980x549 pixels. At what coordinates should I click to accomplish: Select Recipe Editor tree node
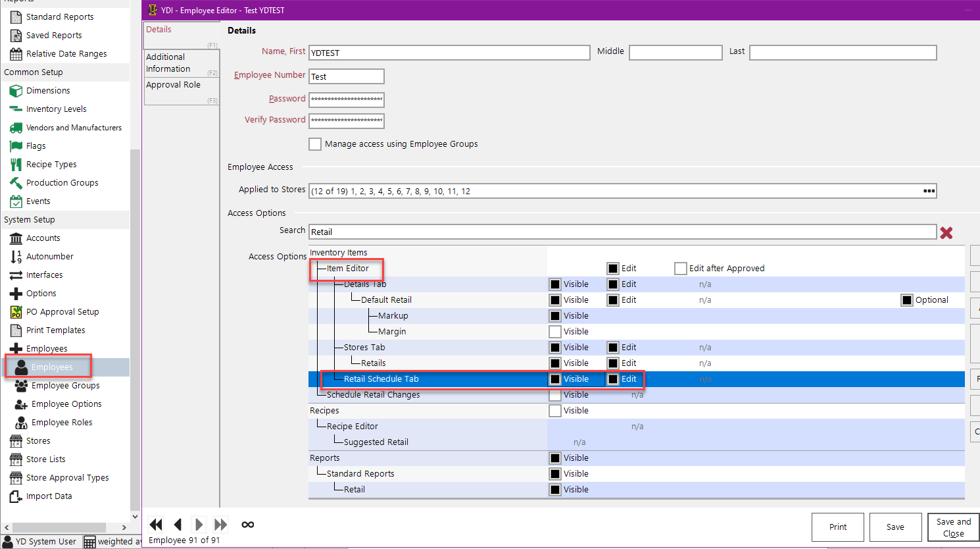click(352, 427)
